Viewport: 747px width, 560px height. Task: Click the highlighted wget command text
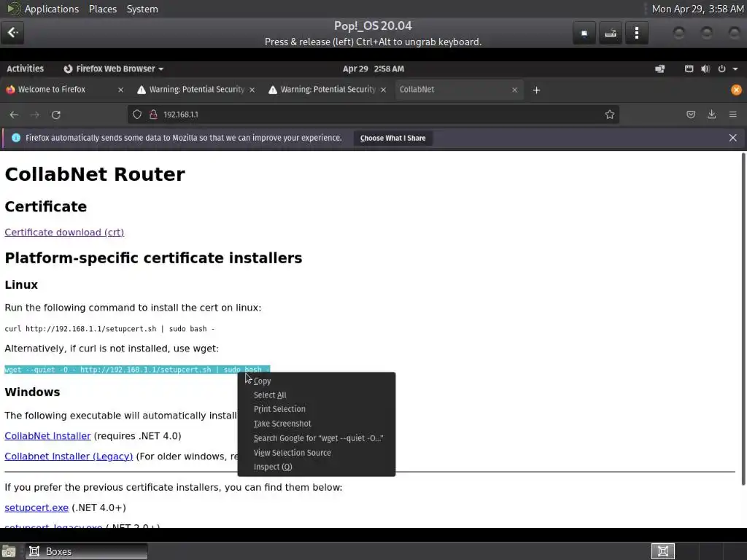[137, 370]
